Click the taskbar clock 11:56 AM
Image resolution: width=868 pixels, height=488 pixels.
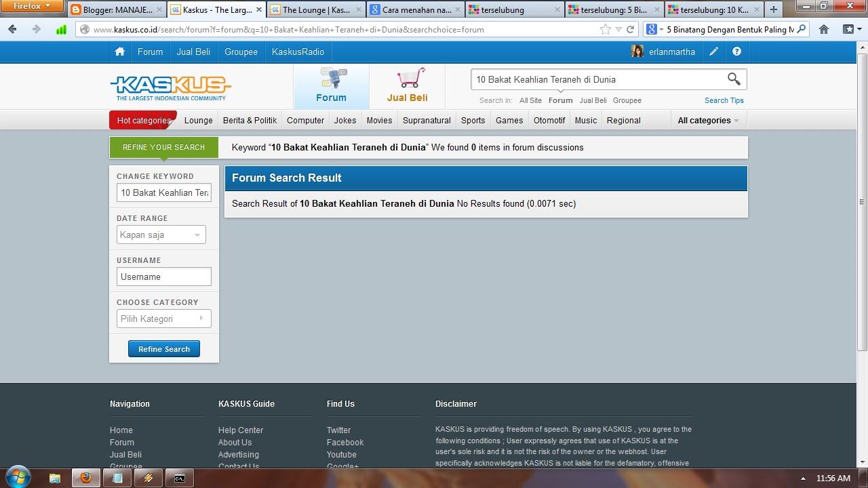[833, 479]
